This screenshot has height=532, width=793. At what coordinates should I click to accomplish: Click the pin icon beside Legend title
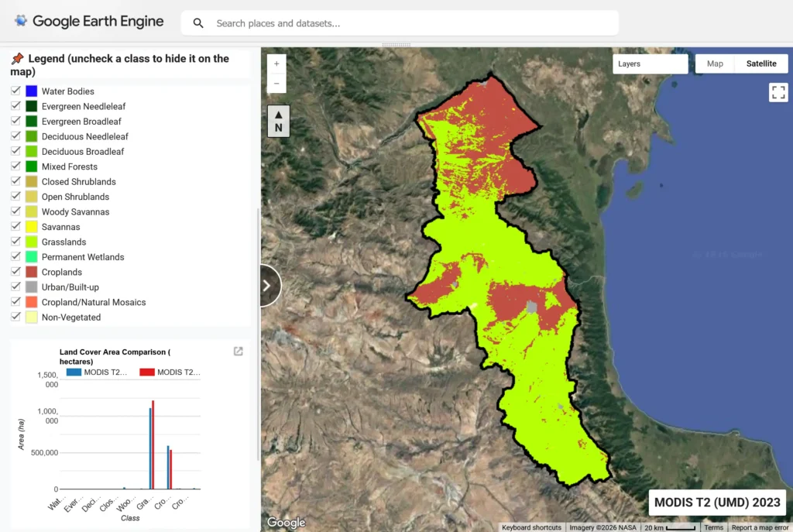(18, 59)
